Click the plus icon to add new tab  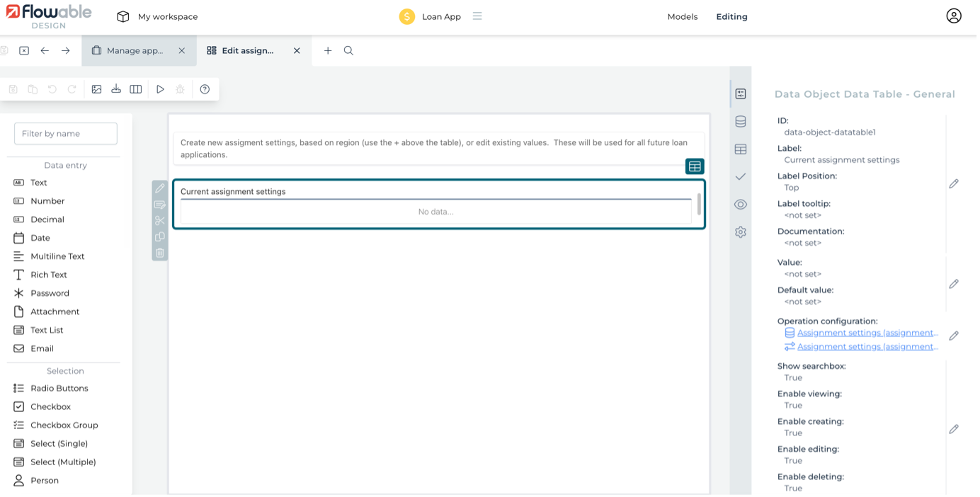point(328,51)
